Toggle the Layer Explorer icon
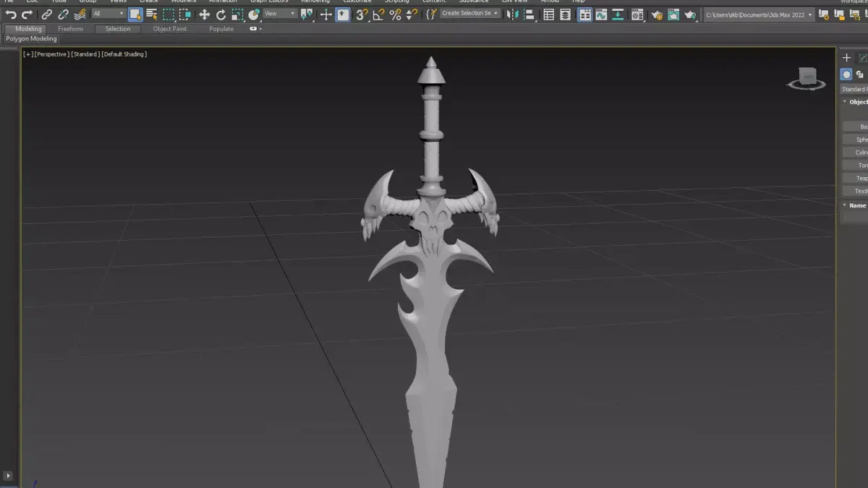The image size is (868, 488). pyautogui.click(x=566, y=14)
